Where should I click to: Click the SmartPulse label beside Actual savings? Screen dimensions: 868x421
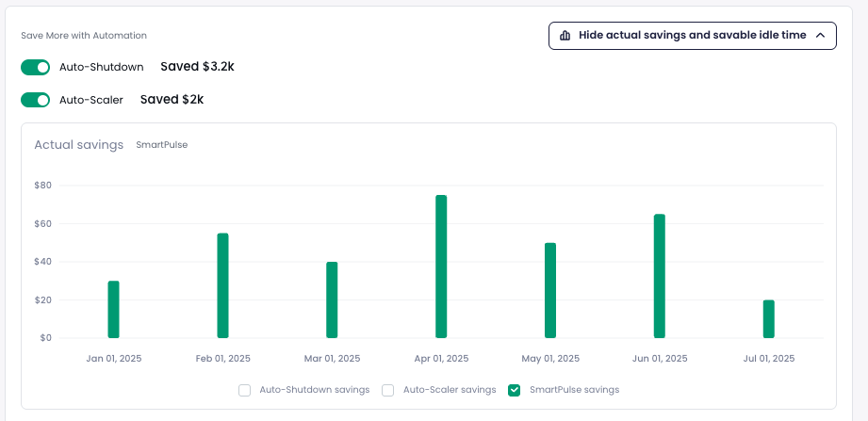point(161,145)
